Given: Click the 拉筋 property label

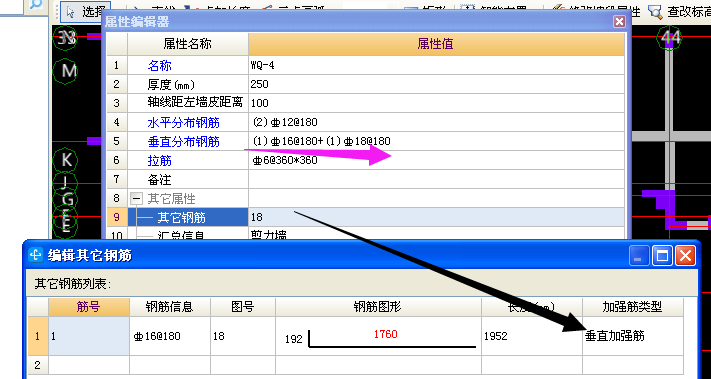Looking at the screenshot, I should 160,160.
